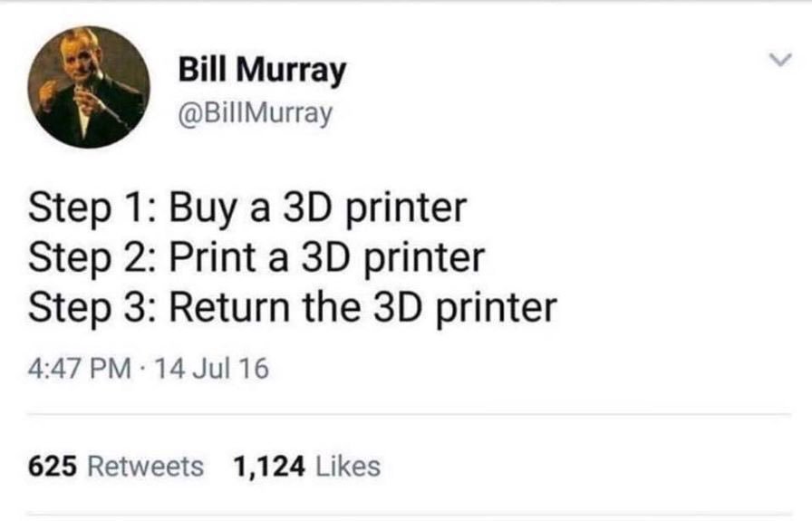Image resolution: width=812 pixels, height=521 pixels.
Task: Click the word "Buy" in Step 1
Action: pos(202,209)
